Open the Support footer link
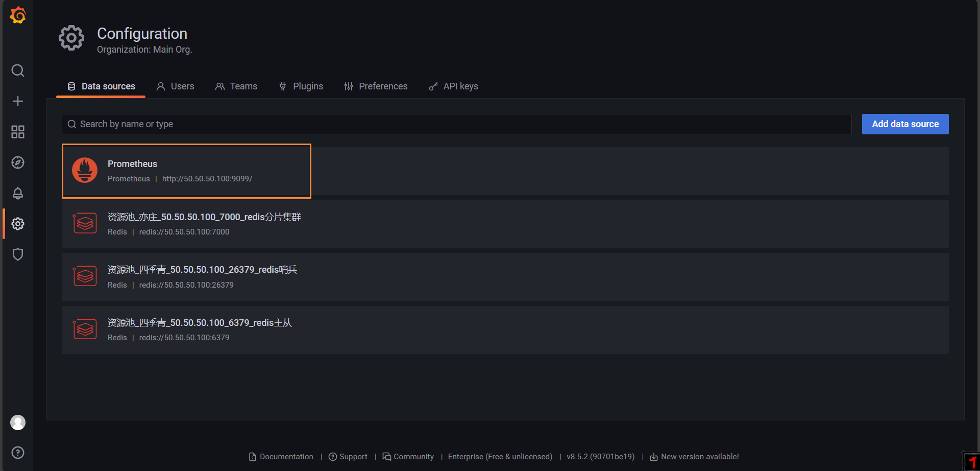This screenshot has height=471, width=980. [x=348, y=457]
